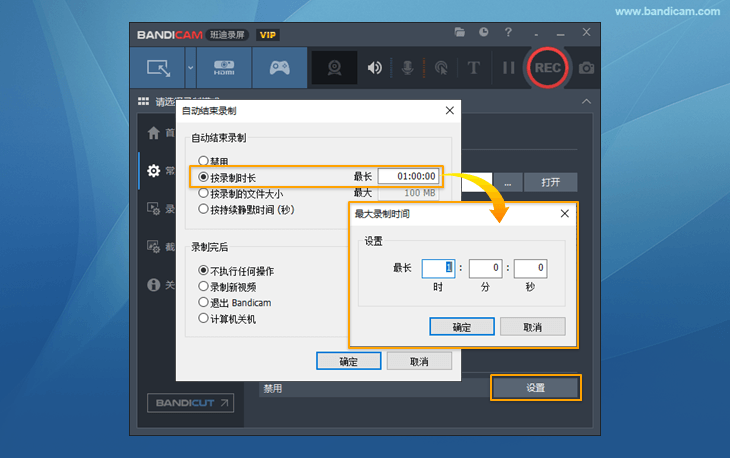This screenshot has width=730, height=458.
Task: Confirm 最大录制时间 dialog with 确定
Action: click(x=462, y=327)
